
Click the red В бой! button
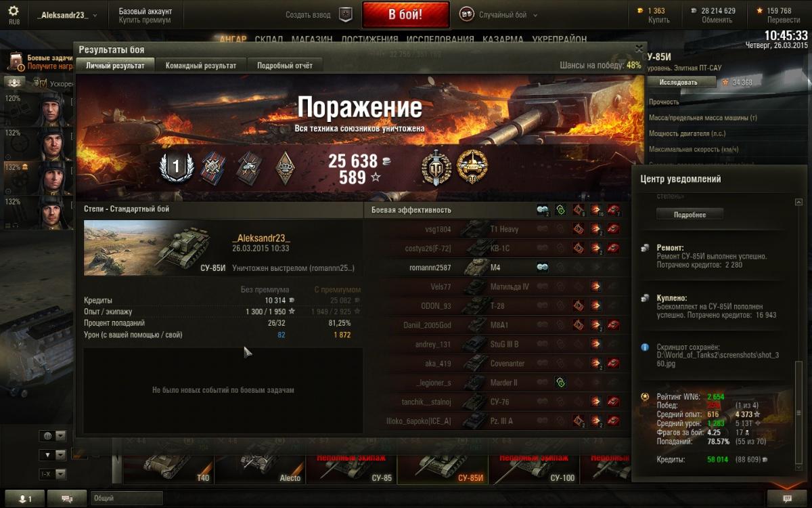point(406,14)
